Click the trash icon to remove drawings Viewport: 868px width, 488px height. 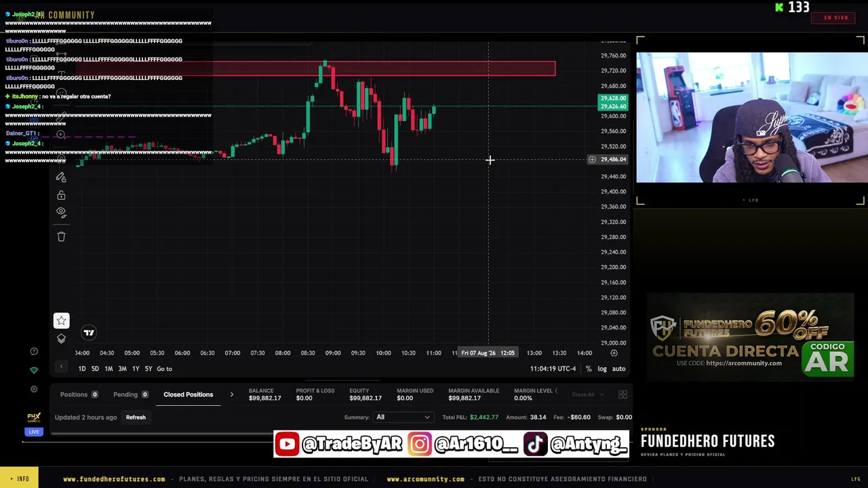(x=61, y=237)
